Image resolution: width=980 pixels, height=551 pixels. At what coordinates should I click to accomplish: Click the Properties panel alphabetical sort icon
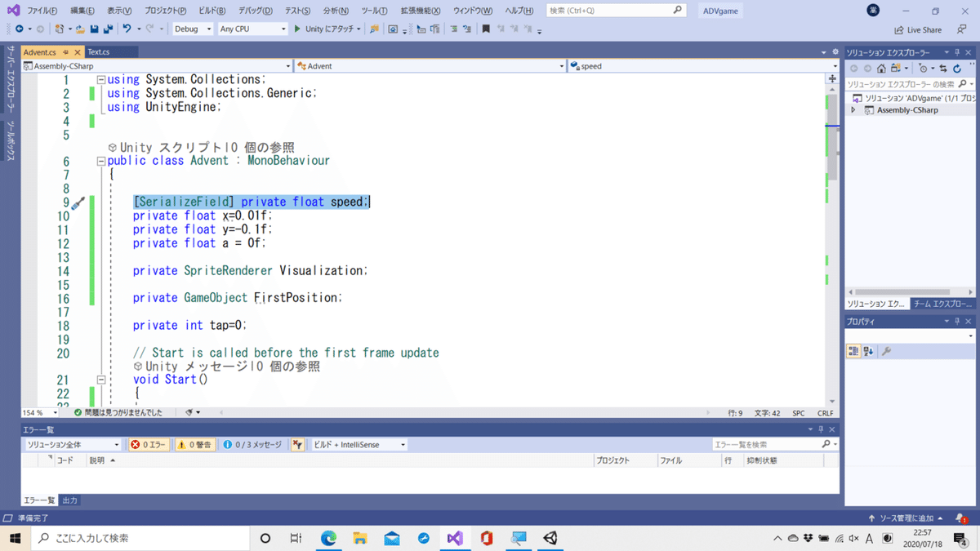pyautogui.click(x=868, y=351)
